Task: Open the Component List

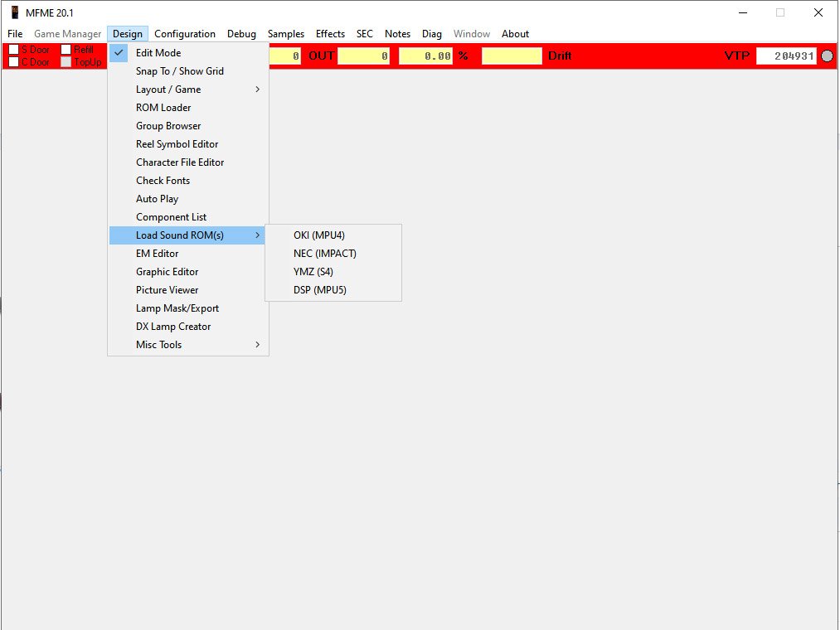Action: coord(188,217)
